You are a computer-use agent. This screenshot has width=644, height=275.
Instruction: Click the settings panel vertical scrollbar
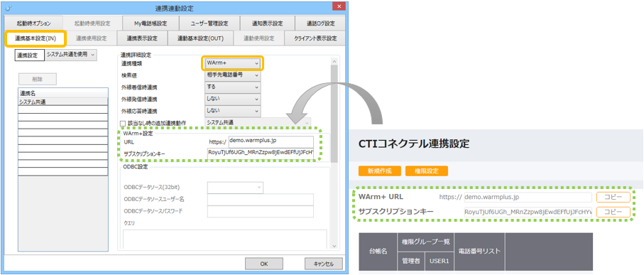[x=334, y=153]
